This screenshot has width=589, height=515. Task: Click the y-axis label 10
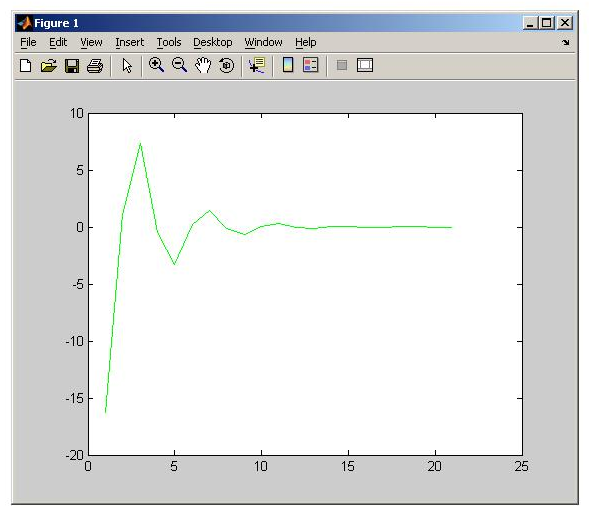[77, 113]
